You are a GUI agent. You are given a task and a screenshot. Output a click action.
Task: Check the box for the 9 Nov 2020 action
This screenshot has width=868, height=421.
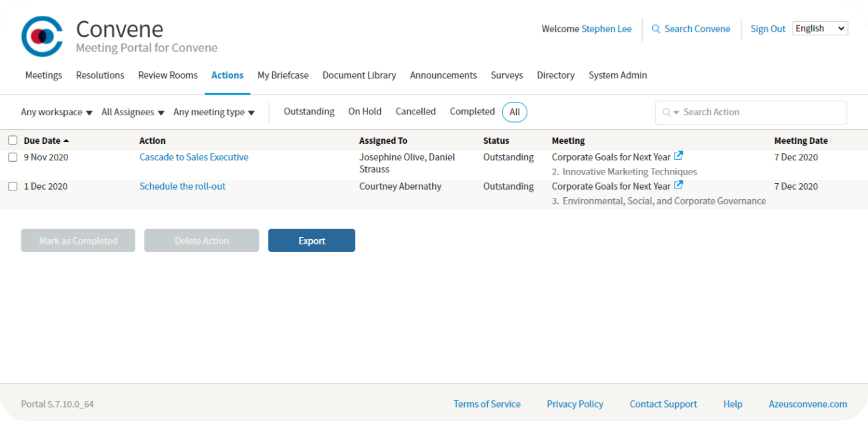13,157
